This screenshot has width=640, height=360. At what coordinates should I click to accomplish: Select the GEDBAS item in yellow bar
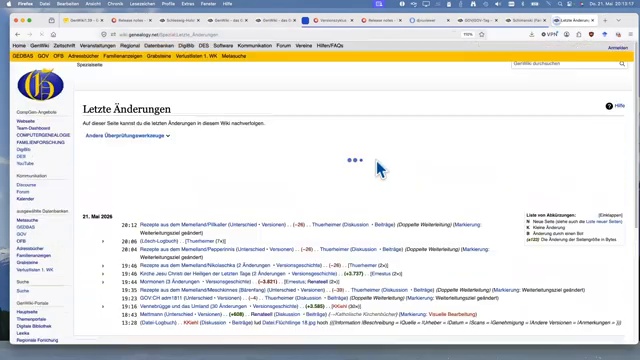(23, 56)
